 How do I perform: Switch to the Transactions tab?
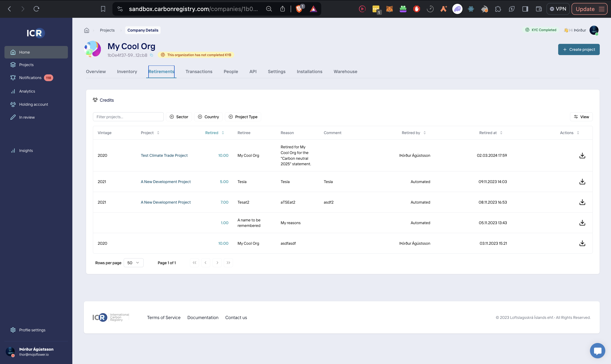199,72
